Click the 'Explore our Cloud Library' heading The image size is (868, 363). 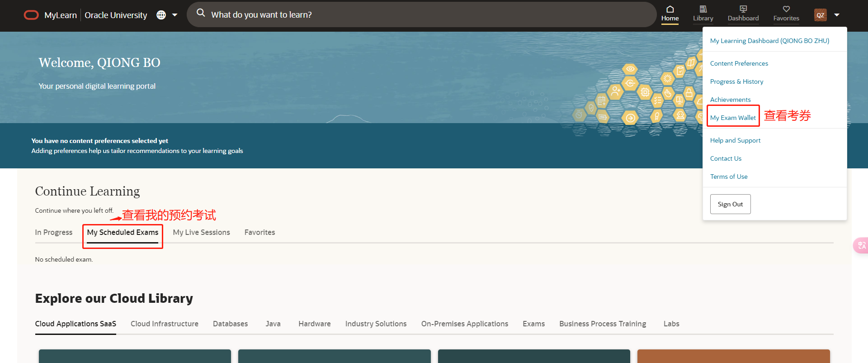[114, 298]
